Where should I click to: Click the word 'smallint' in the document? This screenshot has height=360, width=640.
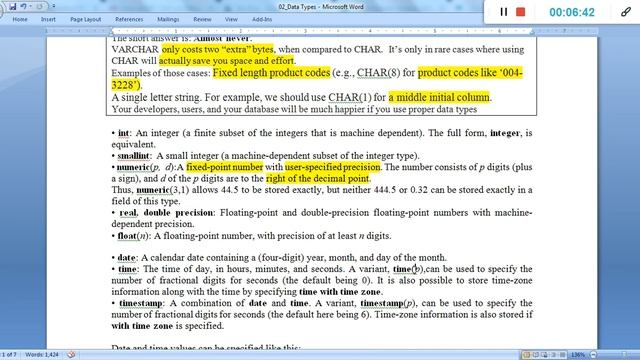point(133,156)
